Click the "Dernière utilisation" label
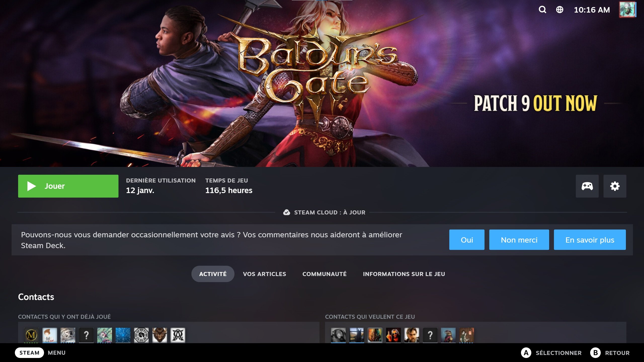 pos(161,180)
